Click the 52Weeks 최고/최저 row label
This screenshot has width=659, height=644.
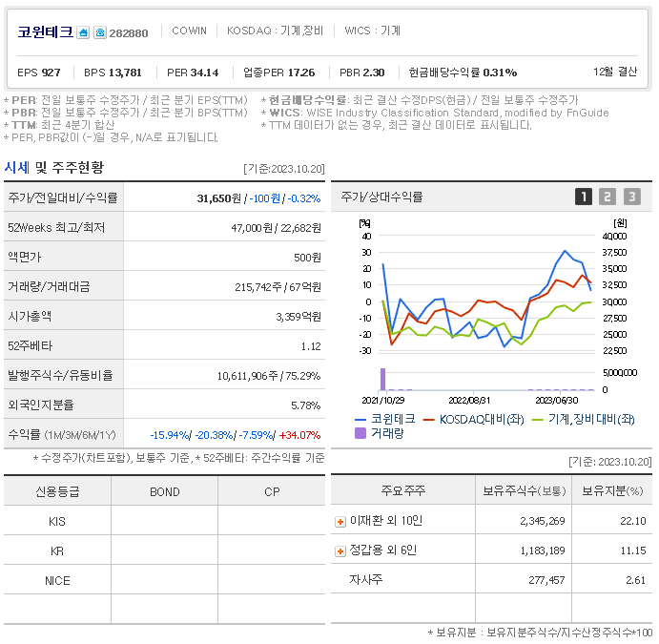click(x=56, y=228)
